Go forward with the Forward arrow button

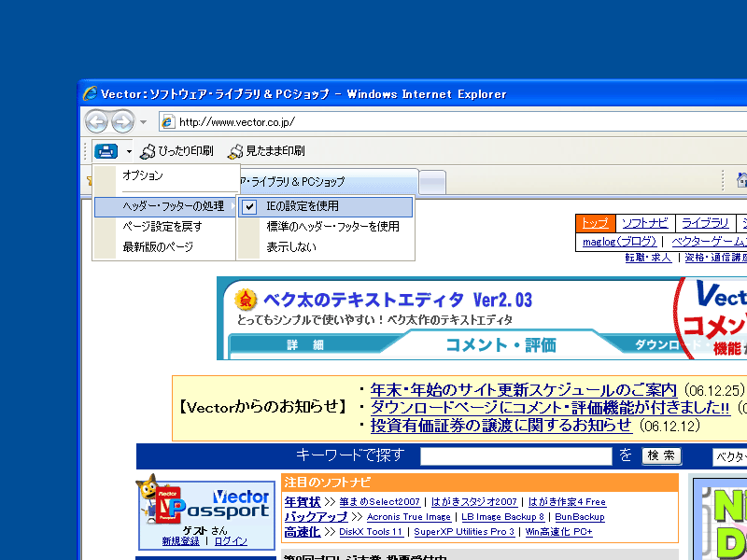click(123, 122)
